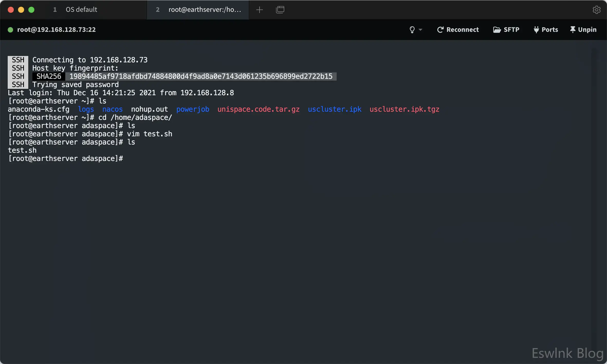Open the settings gear icon
607x364 pixels.
(596, 10)
